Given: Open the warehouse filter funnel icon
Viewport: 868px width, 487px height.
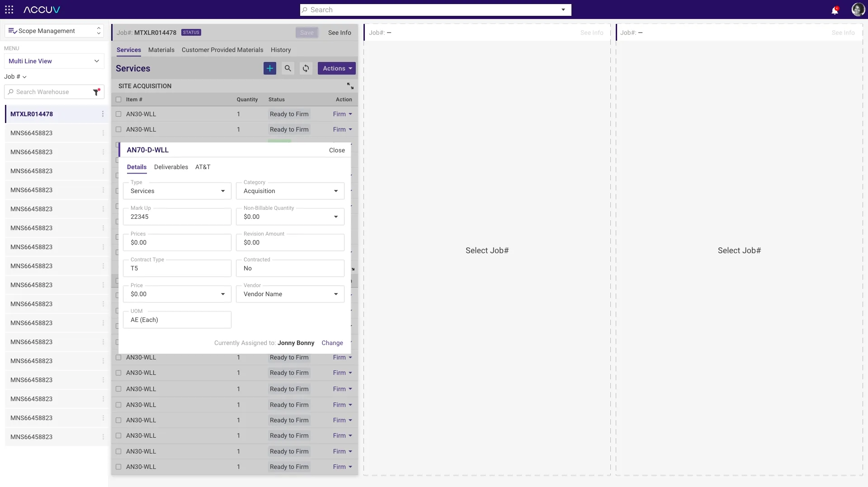Looking at the screenshot, I should click(96, 92).
